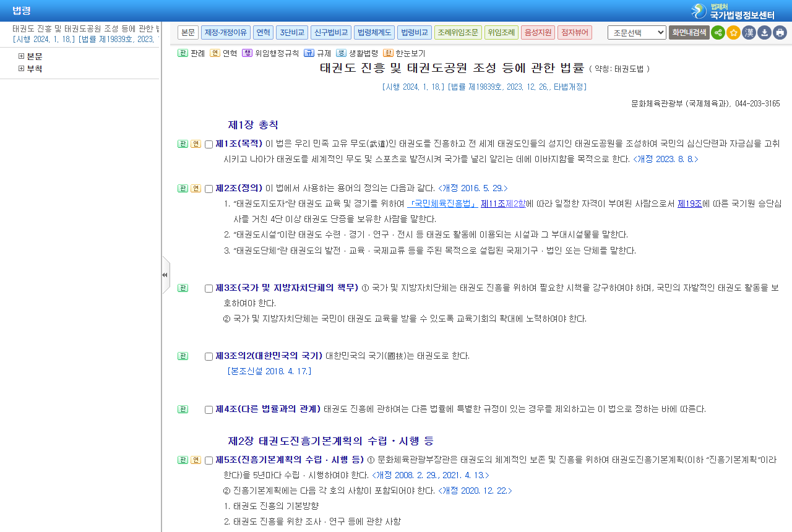Open 판 icon beside 제4조(다른 법률과의 관계)
This screenshot has width=792, height=532.
(183, 410)
